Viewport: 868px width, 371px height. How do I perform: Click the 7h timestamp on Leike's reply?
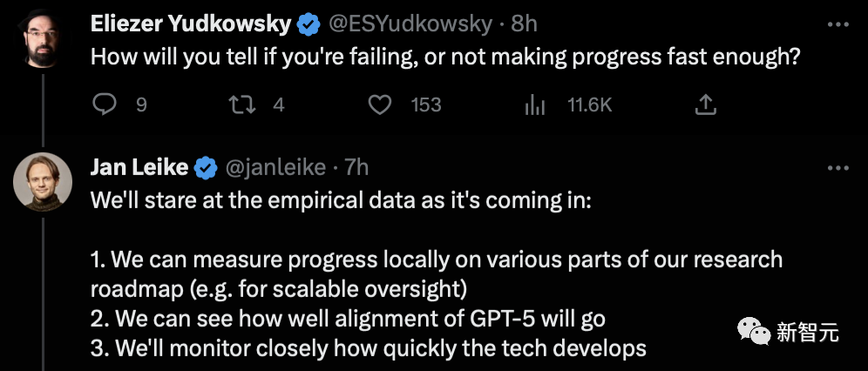[357, 168]
